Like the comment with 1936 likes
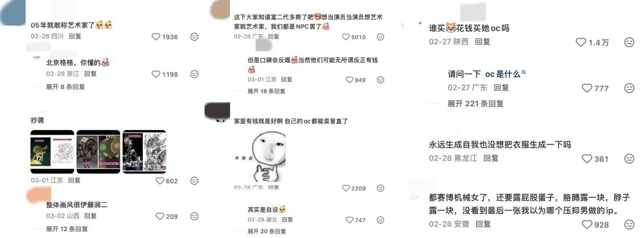 [156, 37]
